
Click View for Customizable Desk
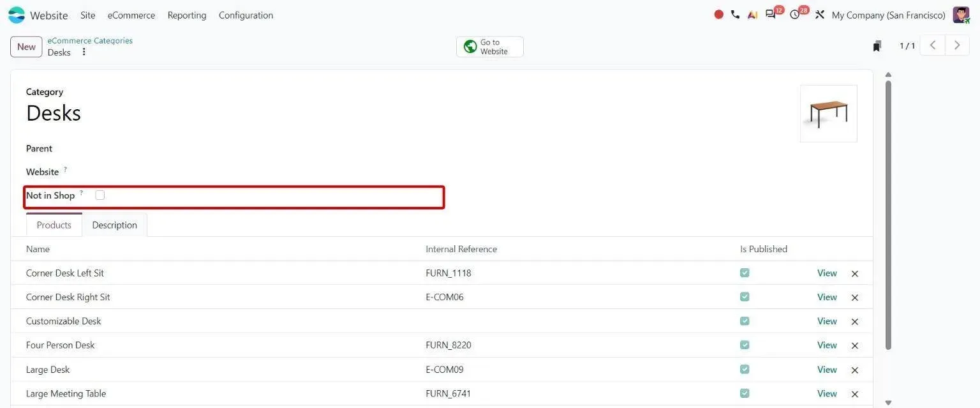pyautogui.click(x=827, y=321)
